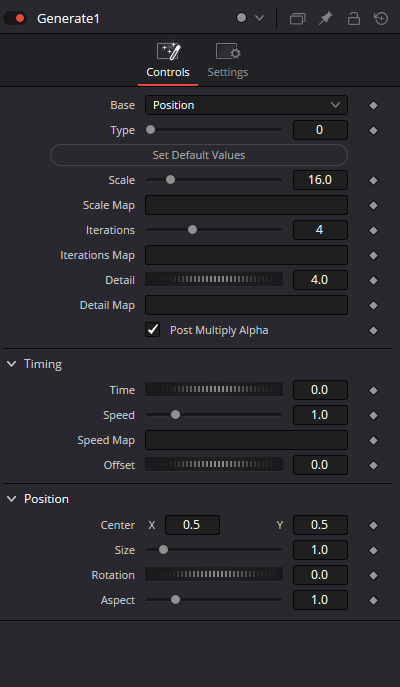The height and width of the screenshot is (687, 400).
Task: Click the Time value field
Action: [x=320, y=390]
